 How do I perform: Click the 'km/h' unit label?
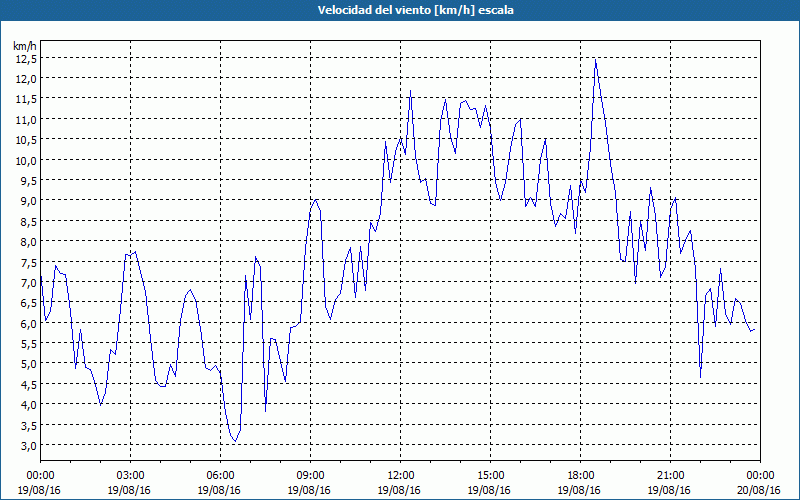click(x=25, y=46)
